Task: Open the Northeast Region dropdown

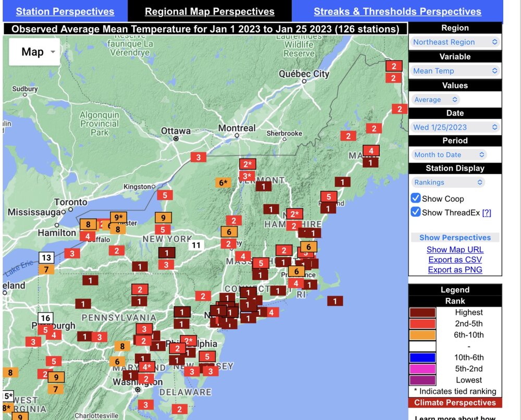Action: [455, 42]
